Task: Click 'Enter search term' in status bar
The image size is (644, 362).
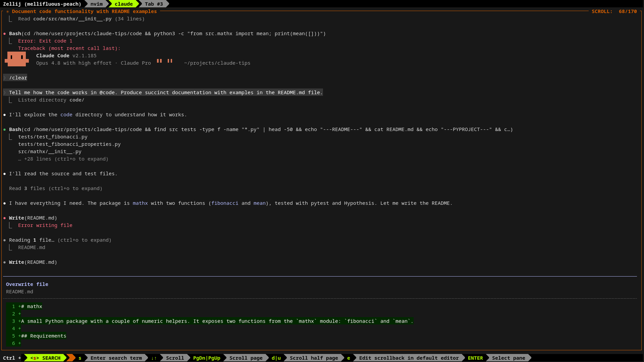Action: tap(116, 358)
